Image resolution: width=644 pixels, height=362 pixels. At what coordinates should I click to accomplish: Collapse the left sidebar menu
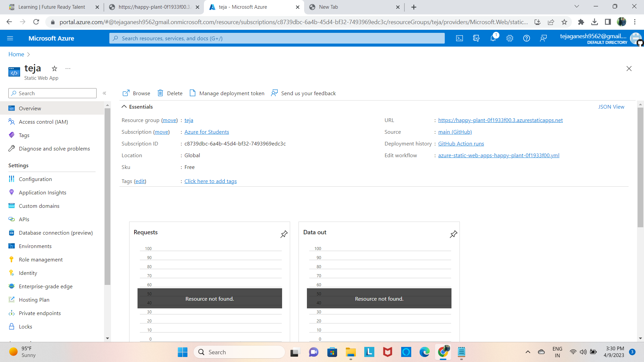[x=104, y=93]
